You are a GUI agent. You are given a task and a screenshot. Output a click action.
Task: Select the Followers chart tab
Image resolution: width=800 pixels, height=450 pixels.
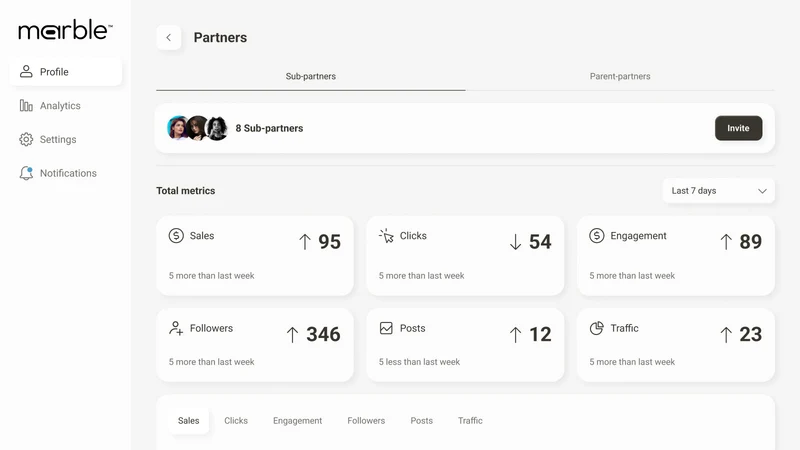tap(366, 421)
